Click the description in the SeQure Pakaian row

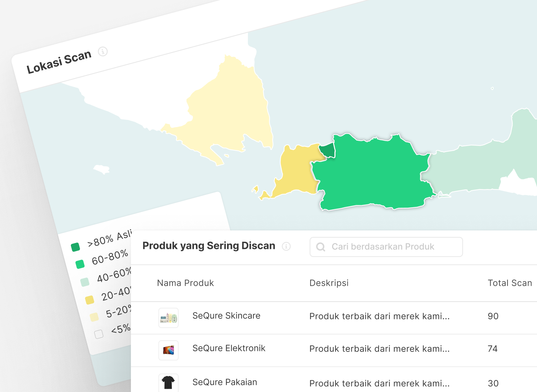click(380, 383)
